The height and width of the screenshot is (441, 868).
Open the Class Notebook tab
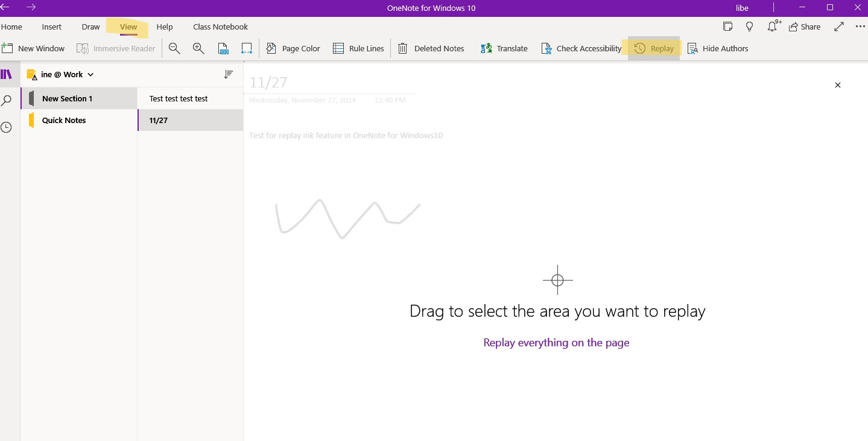[220, 27]
